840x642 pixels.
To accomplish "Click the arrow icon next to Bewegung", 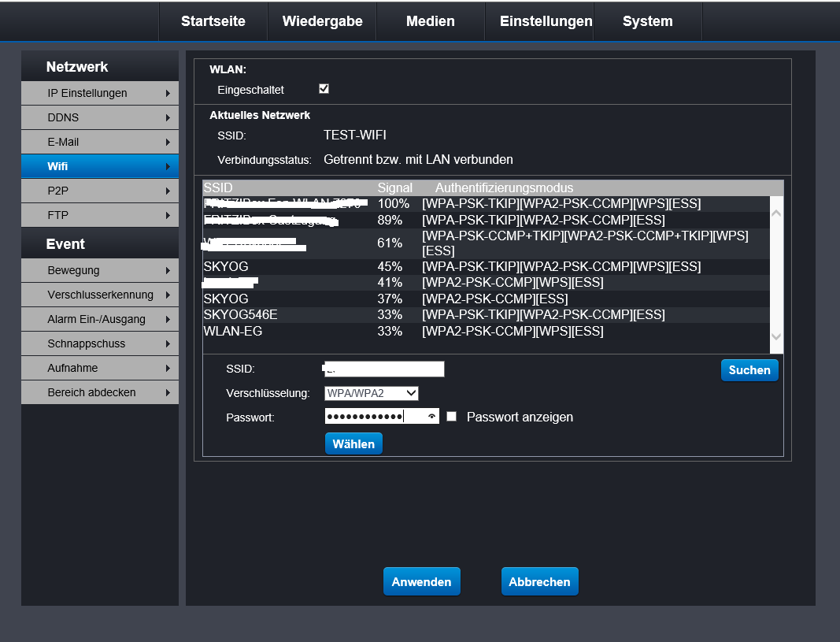I will coord(168,271).
